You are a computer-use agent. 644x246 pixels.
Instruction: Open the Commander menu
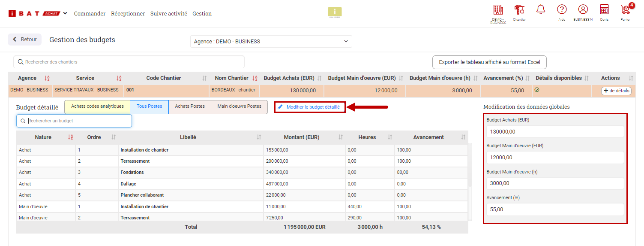90,14
